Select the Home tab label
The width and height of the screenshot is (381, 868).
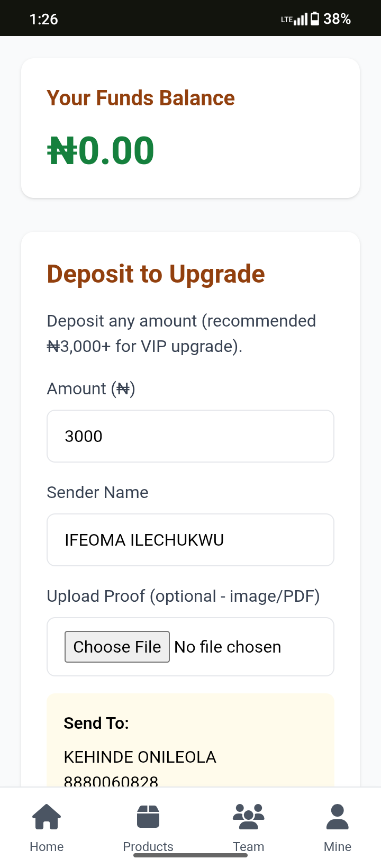(x=47, y=847)
